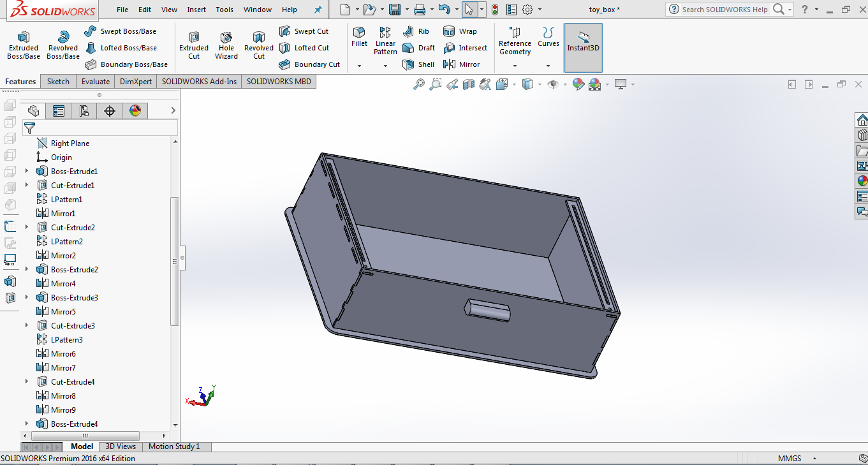Switch to the Evaluate tab

tap(96, 82)
